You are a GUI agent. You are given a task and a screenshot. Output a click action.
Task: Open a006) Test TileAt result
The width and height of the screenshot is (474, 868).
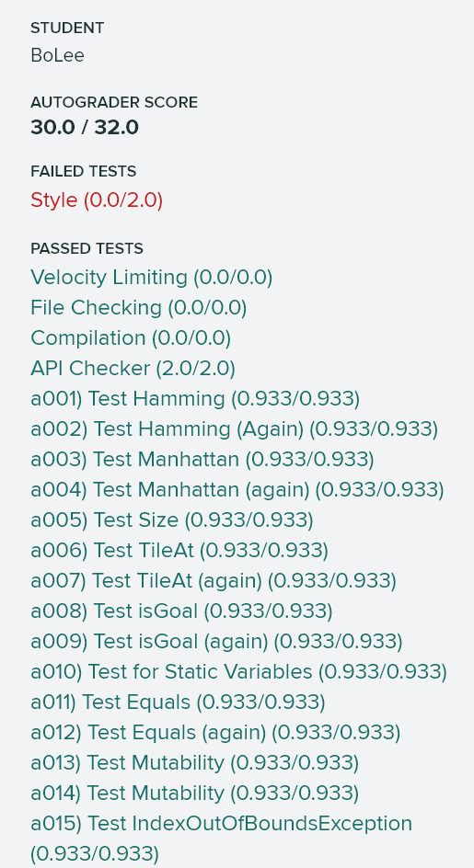(x=179, y=552)
